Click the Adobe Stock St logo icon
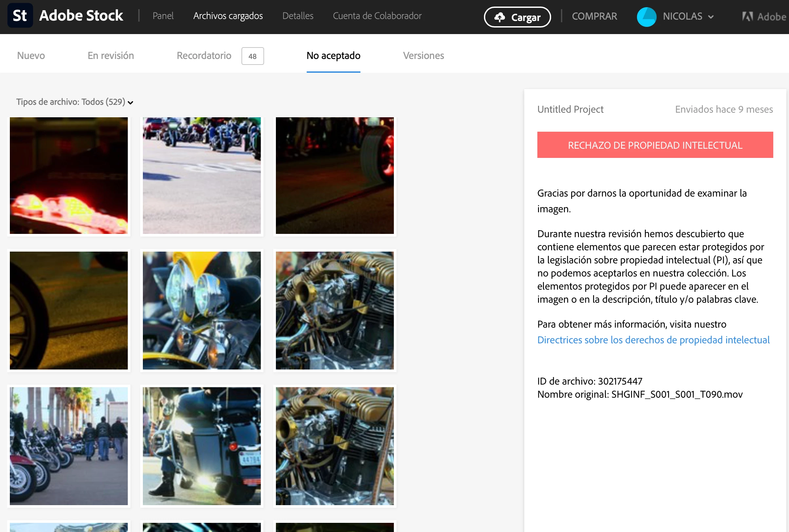This screenshot has width=789, height=532. [20, 16]
